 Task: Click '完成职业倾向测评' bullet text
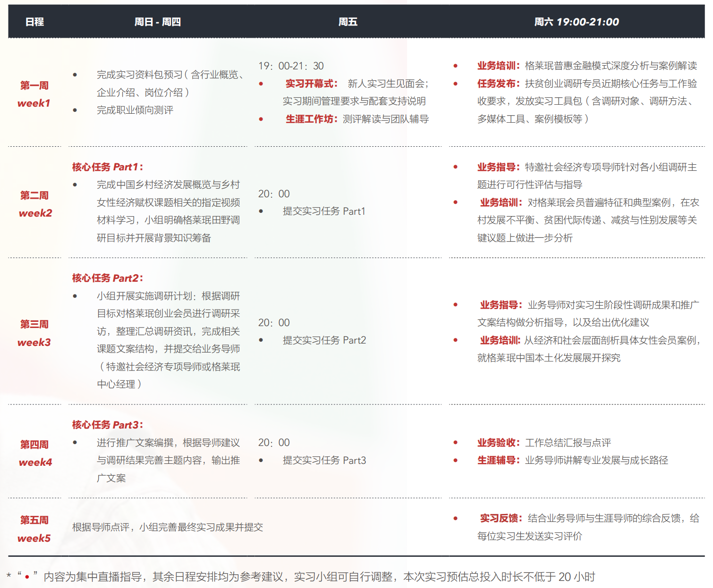point(135,110)
